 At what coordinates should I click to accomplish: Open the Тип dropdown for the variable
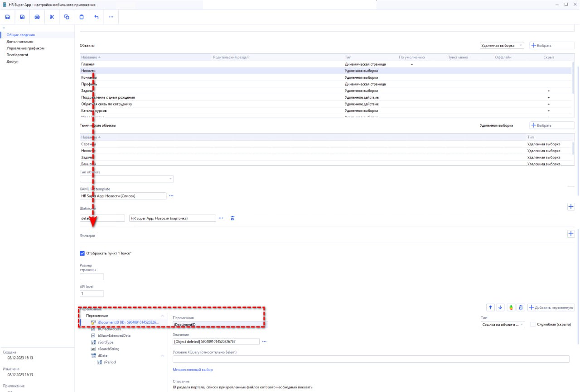[503, 325]
